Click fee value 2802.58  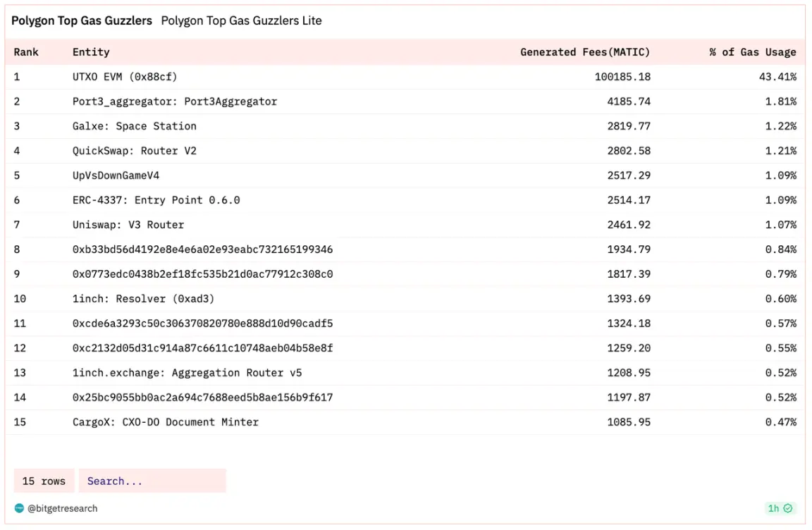pos(629,151)
